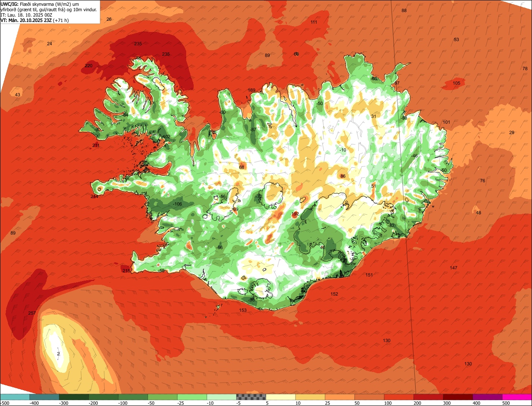This screenshot has height=406, width=532.
Task: Click the value 78 at the right edge
Action: click(525, 68)
